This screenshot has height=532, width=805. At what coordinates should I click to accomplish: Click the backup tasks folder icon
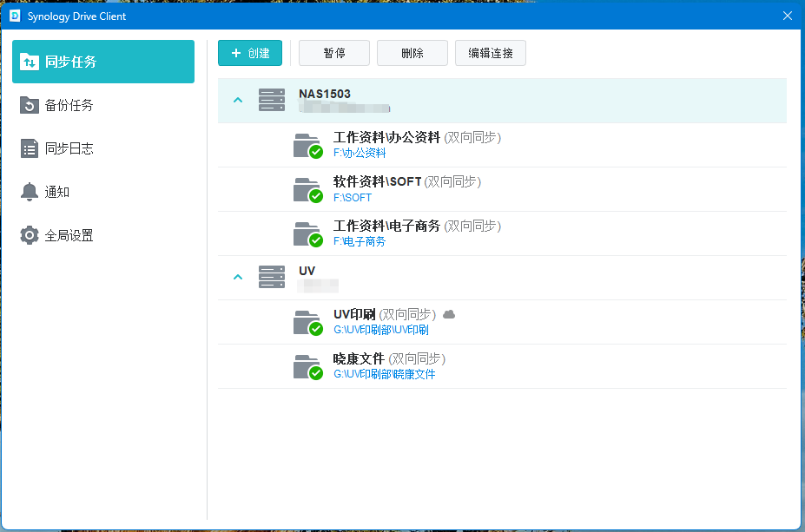[30, 105]
